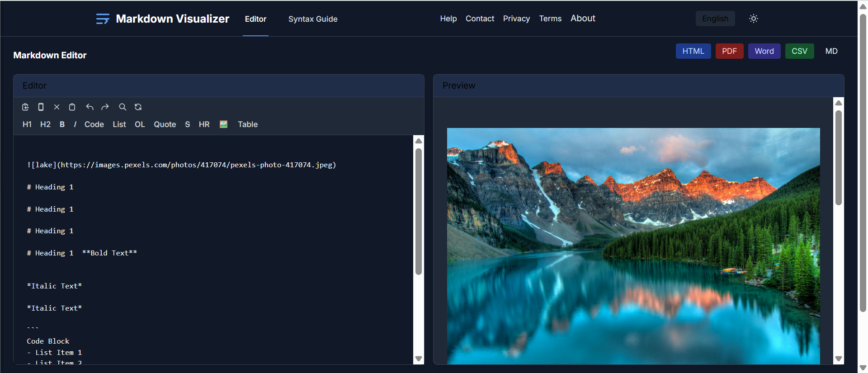Export document as HTML
Screen dimensions: 868x373
pos(693,51)
